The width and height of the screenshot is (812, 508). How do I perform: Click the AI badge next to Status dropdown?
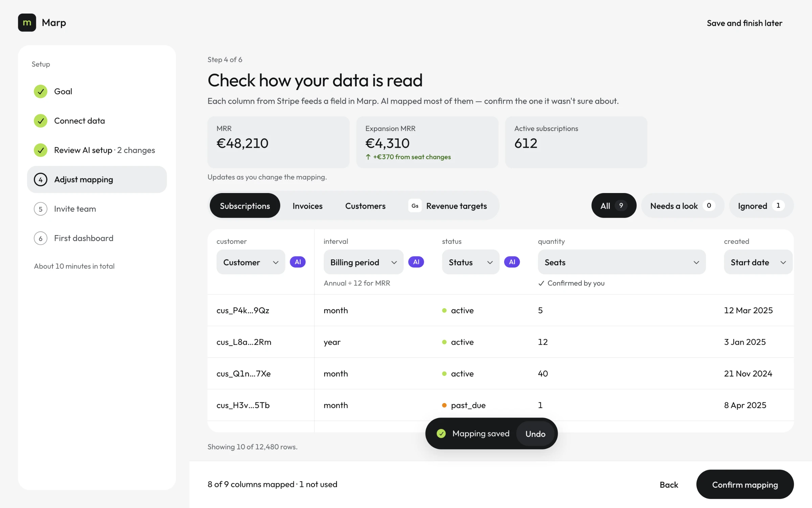[512, 262]
